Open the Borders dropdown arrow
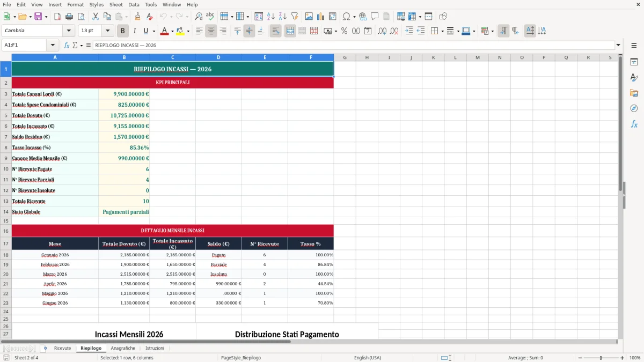Viewport: 644px width, 362px height. click(x=442, y=31)
